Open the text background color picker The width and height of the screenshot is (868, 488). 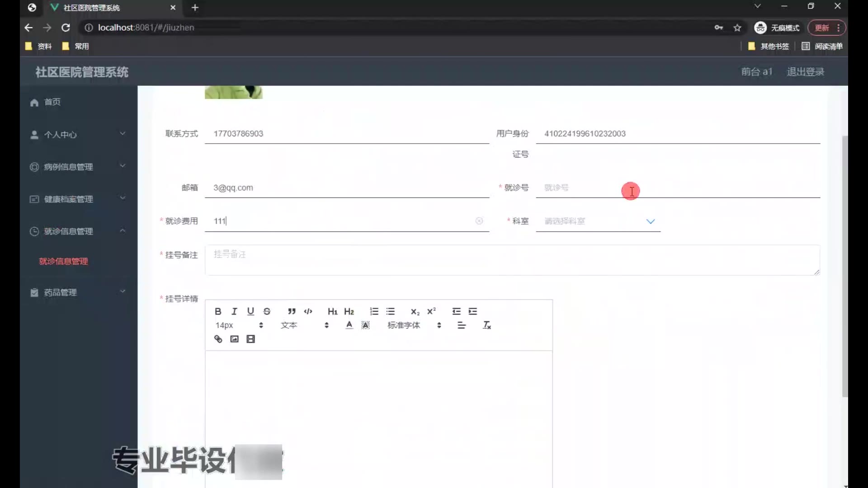click(365, 325)
